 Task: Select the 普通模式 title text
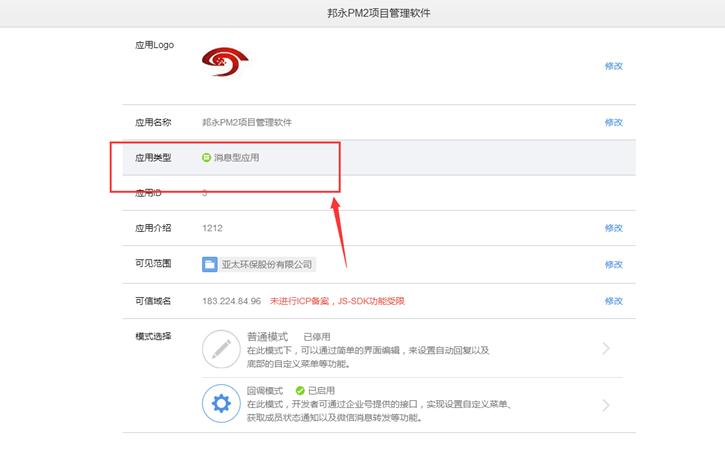(267, 337)
